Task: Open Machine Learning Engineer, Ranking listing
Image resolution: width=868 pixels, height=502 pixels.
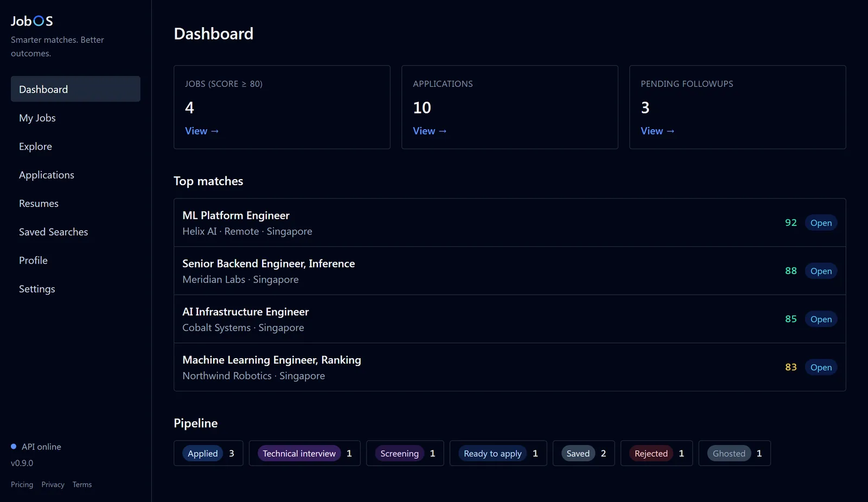Action: [x=509, y=367]
